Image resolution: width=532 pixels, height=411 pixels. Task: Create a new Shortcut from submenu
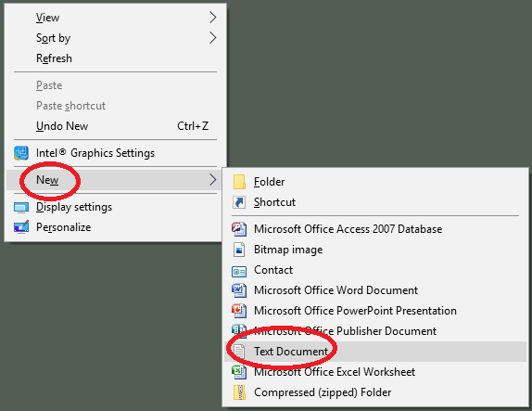(375, 202)
